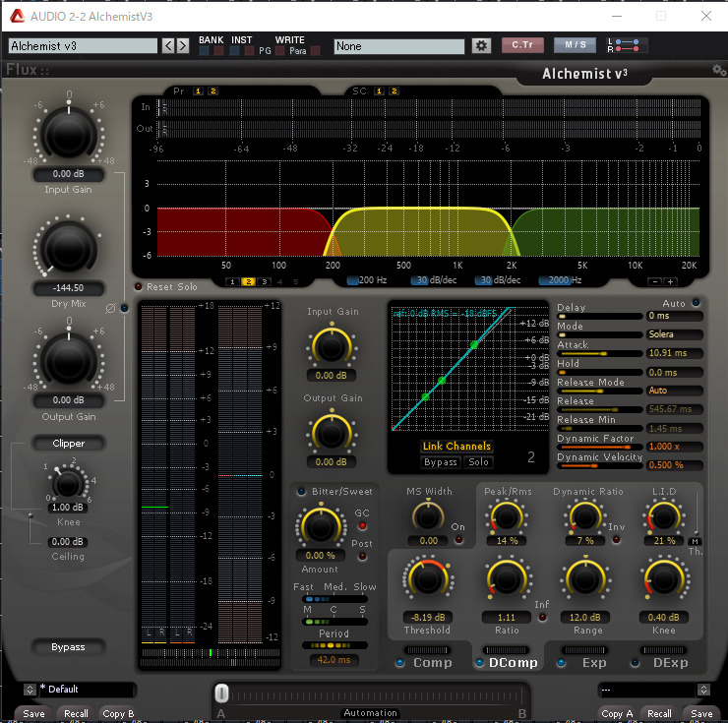728x723 pixels.
Task: Click the band Input Gain yellow knob
Action: point(332,346)
